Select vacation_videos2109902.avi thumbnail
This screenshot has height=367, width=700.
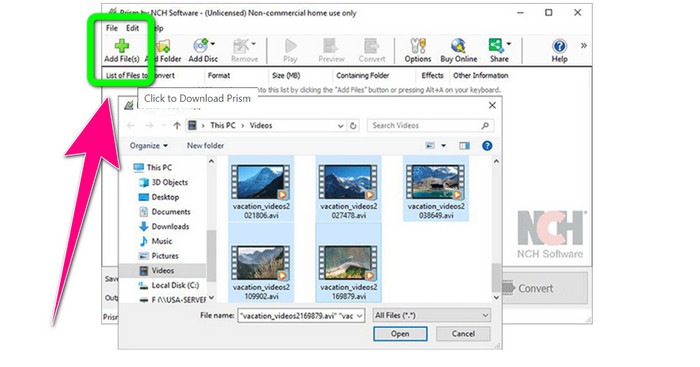point(261,263)
